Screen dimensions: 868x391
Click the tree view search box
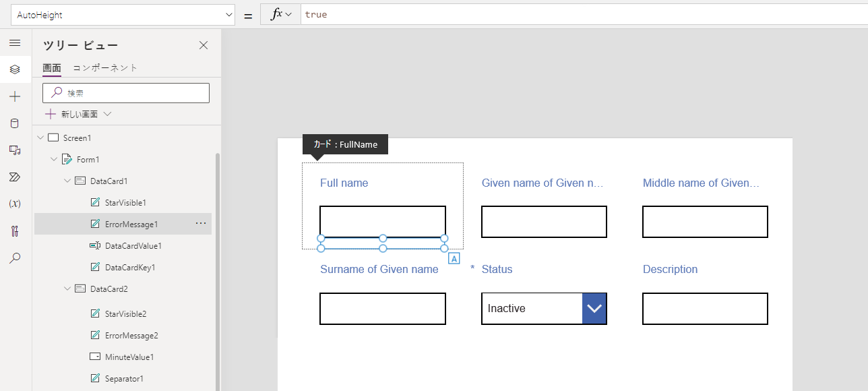click(x=126, y=93)
